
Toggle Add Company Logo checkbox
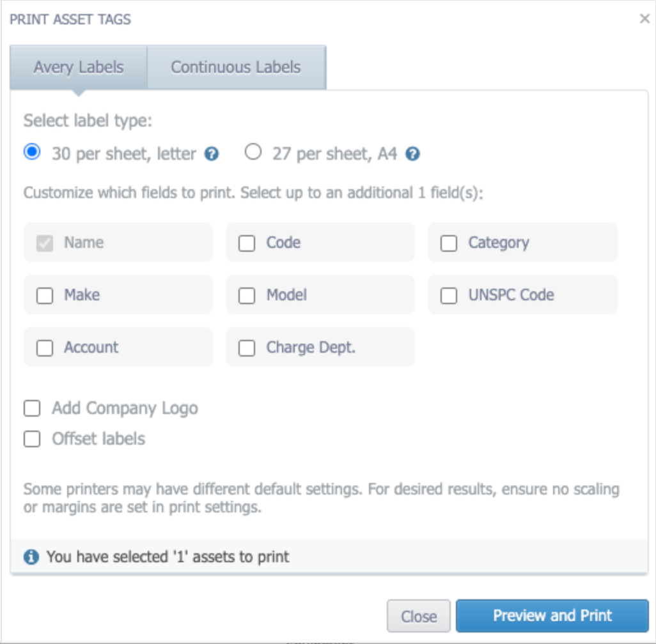coord(32,408)
